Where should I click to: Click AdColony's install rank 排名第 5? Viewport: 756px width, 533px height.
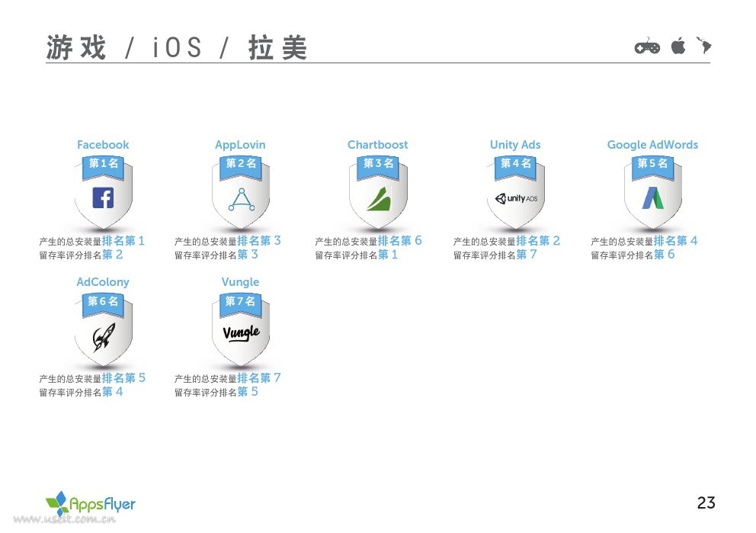point(123,377)
